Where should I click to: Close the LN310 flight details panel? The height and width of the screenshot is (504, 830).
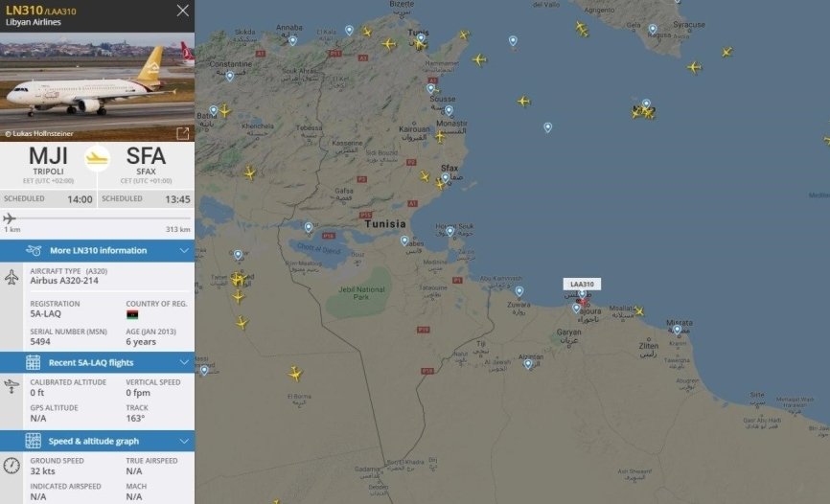[x=183, y=11]
